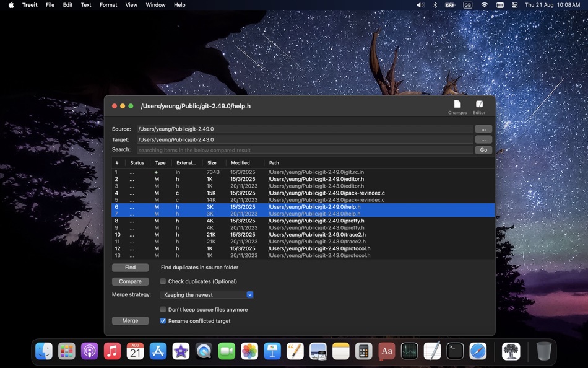This screenshot has width=588, height=368.
Task: Click Go to run the search
Action: pyautogui.click(x=483, y=150)
